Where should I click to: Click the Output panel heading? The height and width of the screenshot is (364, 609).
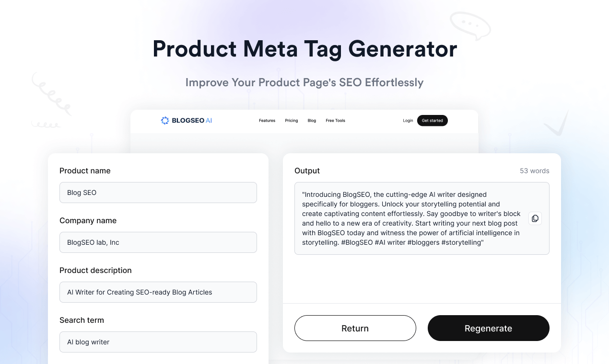[x=307, y=171]
